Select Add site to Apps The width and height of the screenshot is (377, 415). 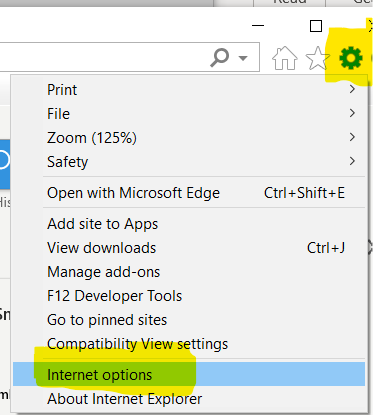[189, 224]
